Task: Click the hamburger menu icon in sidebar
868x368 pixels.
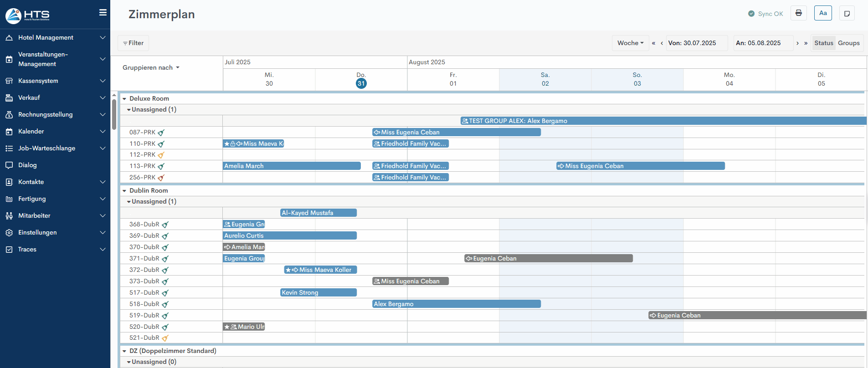Action: (x=103, y=13)
